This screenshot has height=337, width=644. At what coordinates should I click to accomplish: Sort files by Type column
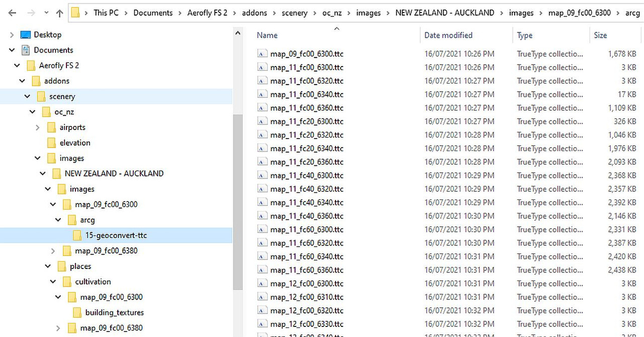coord(525,35)
